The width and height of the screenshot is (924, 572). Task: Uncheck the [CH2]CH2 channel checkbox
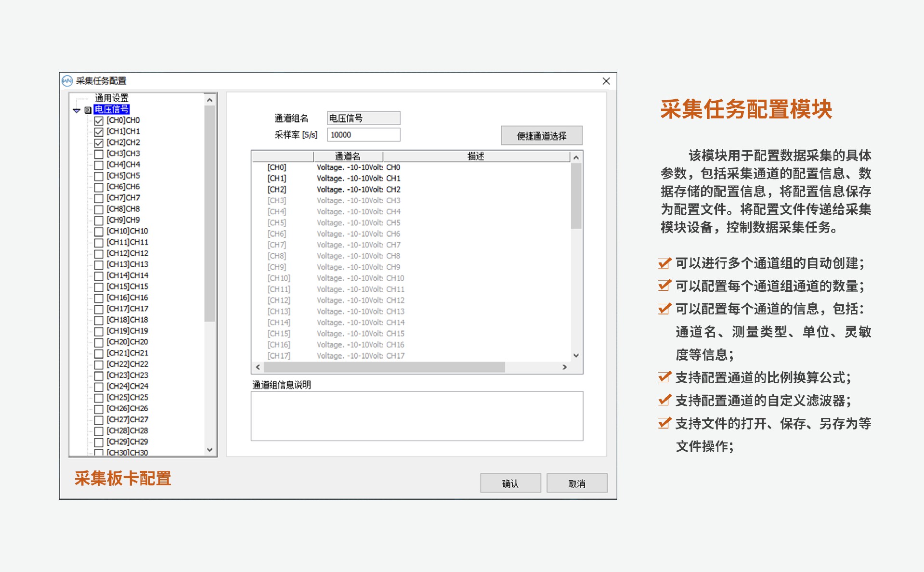(x=99, y=143)
